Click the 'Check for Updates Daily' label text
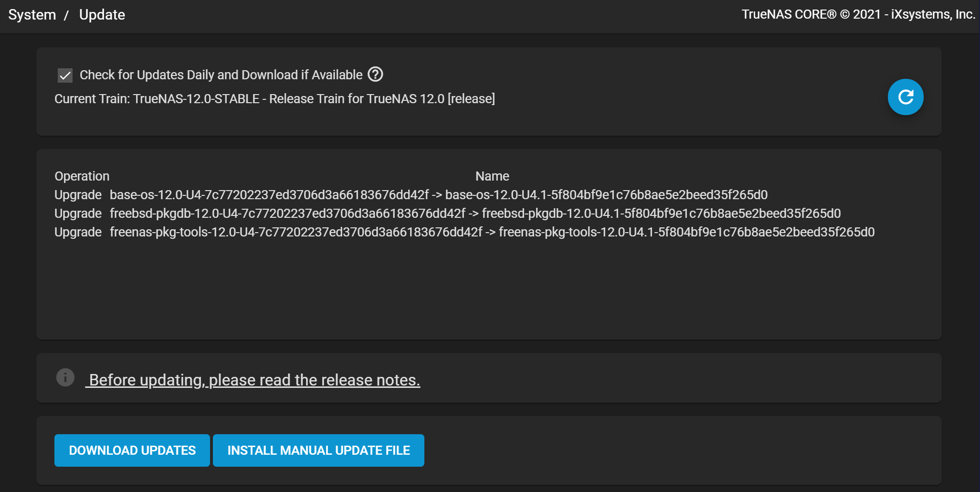Image resolution: width=980 pixels, height=492 pixels. [x=221, y=75]
